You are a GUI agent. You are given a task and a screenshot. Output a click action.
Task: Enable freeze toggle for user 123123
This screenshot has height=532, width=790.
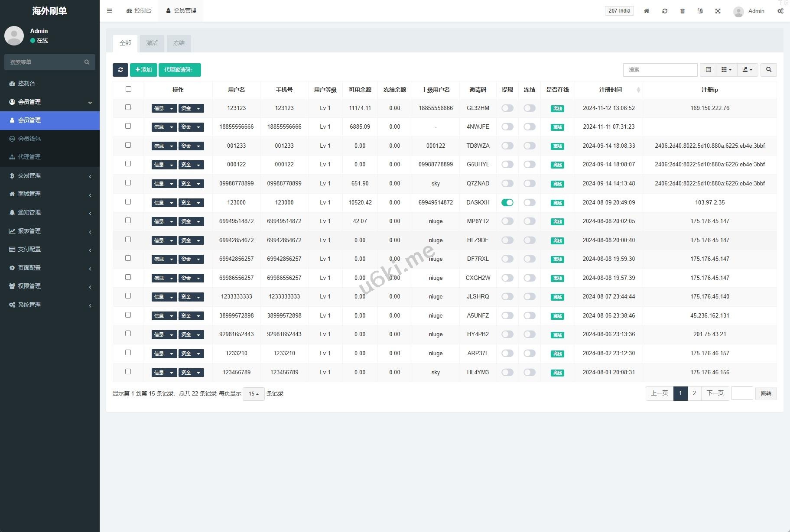point(529,108)
